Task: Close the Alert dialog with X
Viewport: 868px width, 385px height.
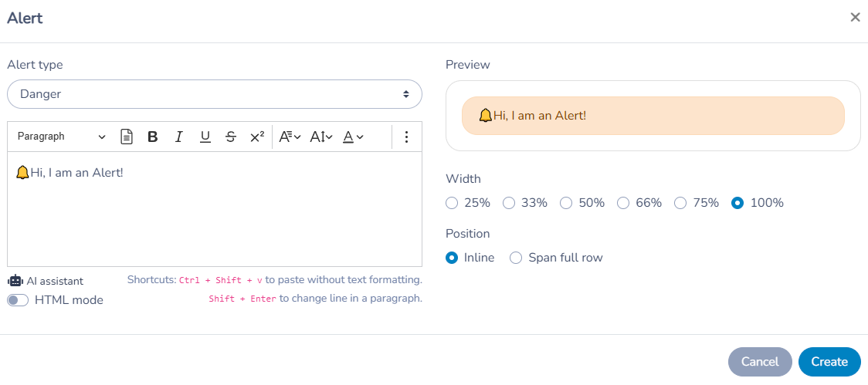Action: coord(856,17)
